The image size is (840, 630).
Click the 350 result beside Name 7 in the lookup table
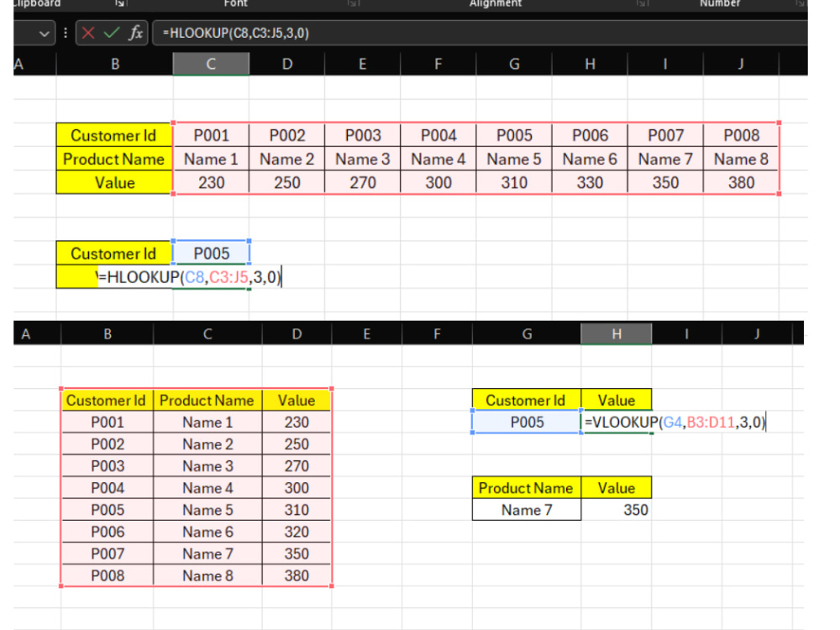tap(616, 510)
